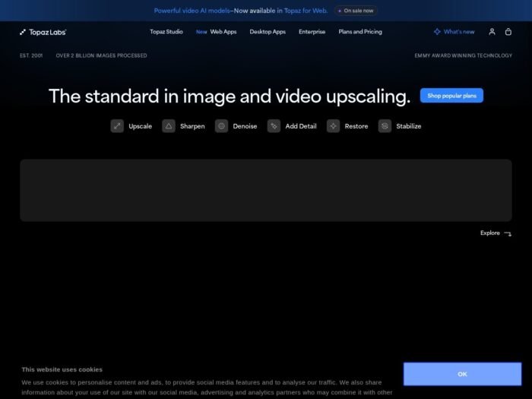
Task: Select the Sharpen triangle icon
Action: 169,126
